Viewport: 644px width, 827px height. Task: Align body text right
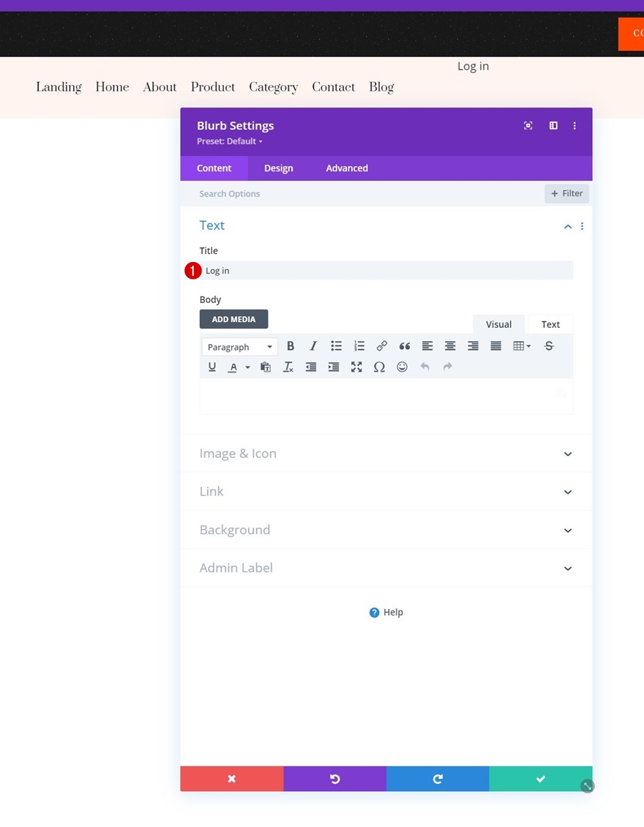(473, 346)
